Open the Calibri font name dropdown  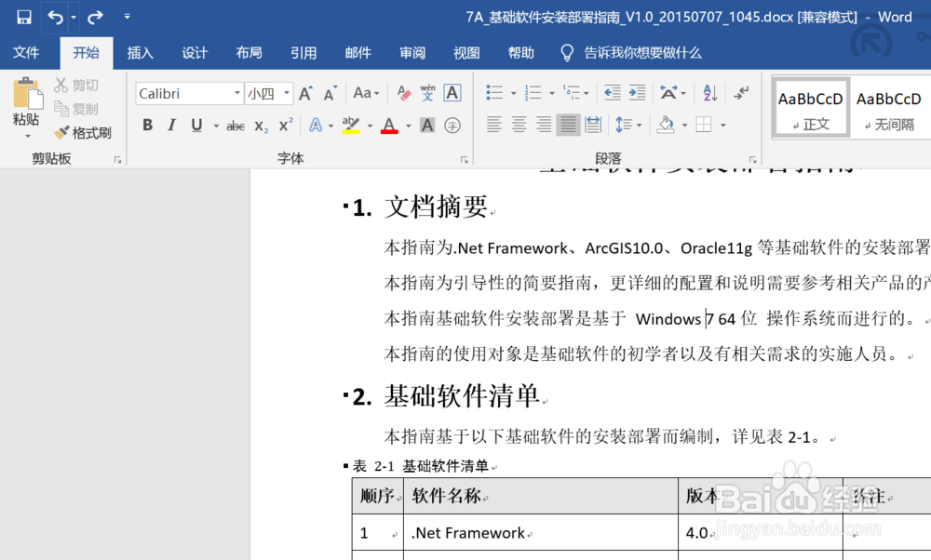(236, 93)
